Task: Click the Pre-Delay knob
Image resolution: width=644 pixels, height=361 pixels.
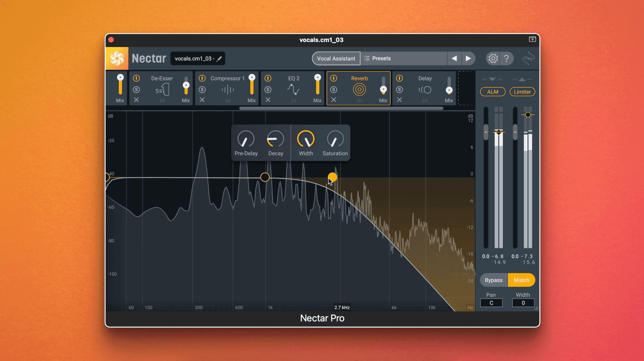Action: [246, 139]
